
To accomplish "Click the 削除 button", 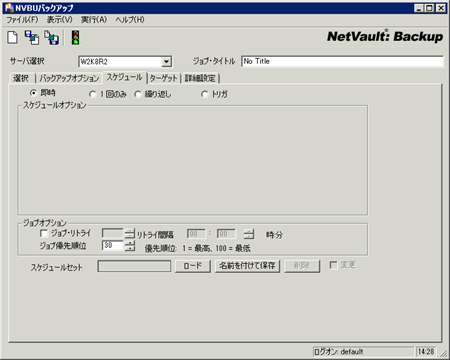I will coord(302,266).
